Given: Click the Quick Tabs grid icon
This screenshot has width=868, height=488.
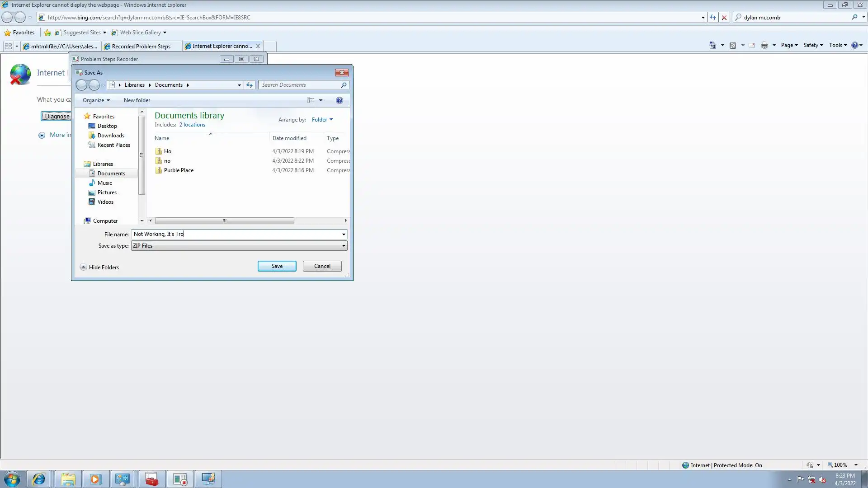Looking at the screenshot, I should click(8, 46).
